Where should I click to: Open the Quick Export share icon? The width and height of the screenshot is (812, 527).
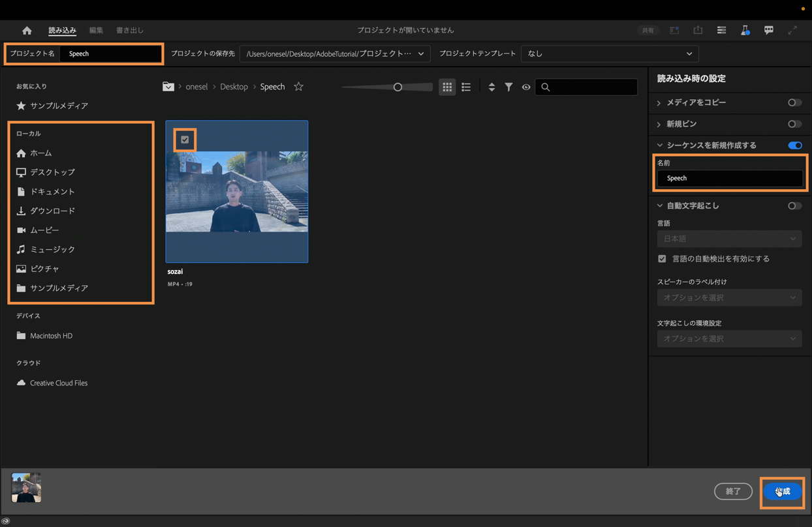click(698, 30)
